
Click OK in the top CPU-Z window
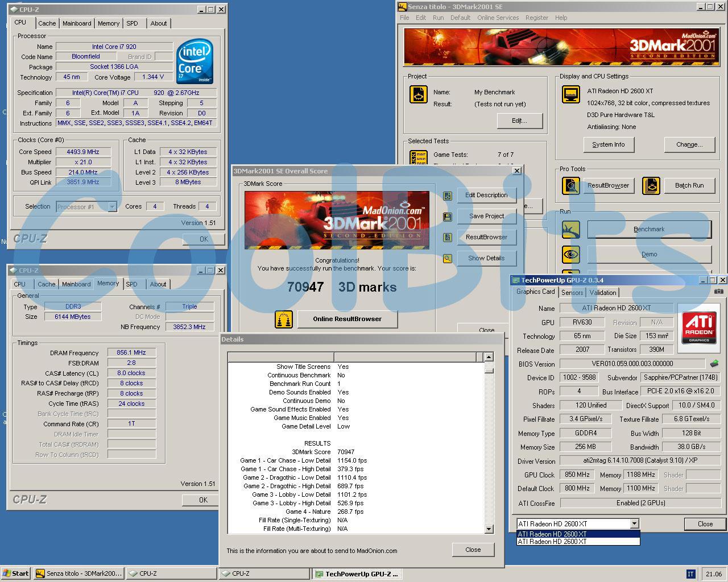[204, 239]
